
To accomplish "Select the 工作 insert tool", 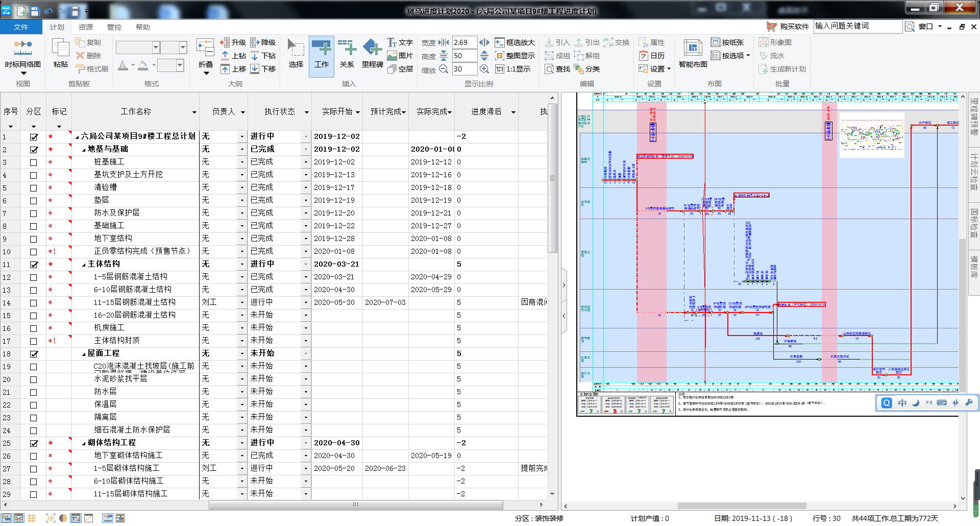I will 322,55.
